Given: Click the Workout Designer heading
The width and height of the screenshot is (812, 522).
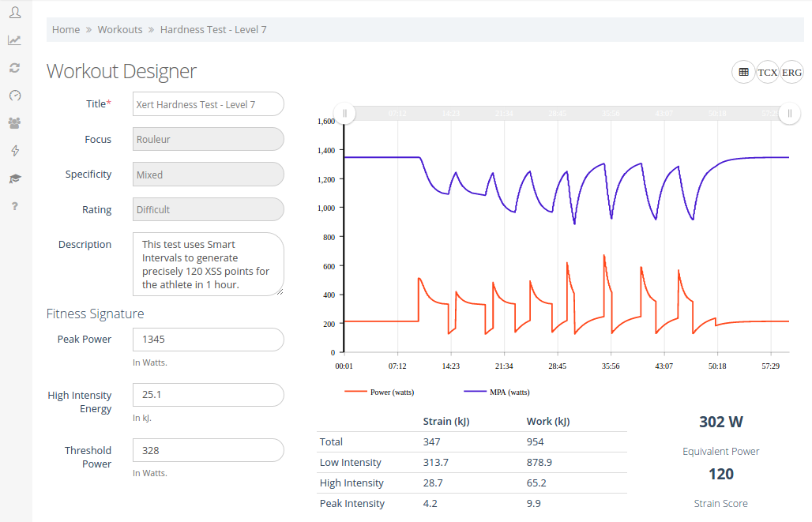Looking at the screenshot, I should click(122, 71).
